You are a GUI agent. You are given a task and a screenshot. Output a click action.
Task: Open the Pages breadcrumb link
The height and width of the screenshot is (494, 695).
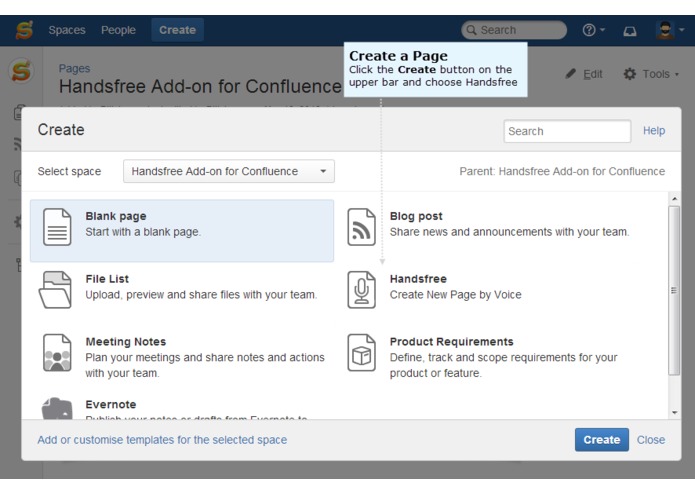click(x=74, y=69)
